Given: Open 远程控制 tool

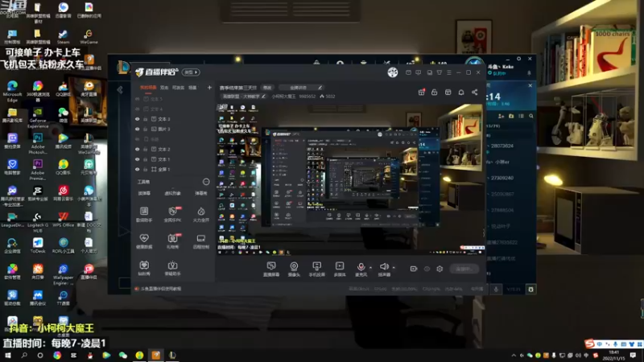Looking at the screenshot, I should point(200,241).
